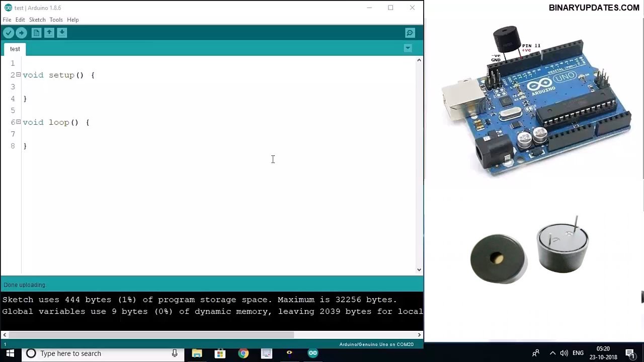
Task: Select the test sketch tab
Action: tap(15, 49)
